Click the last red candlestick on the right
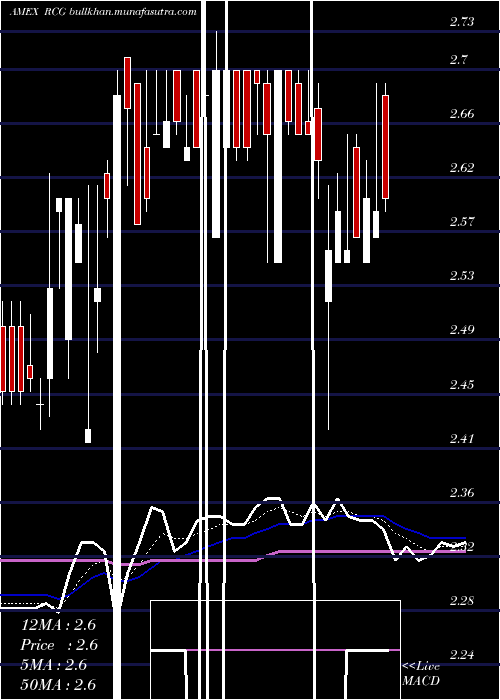 (x=385, y=147)
